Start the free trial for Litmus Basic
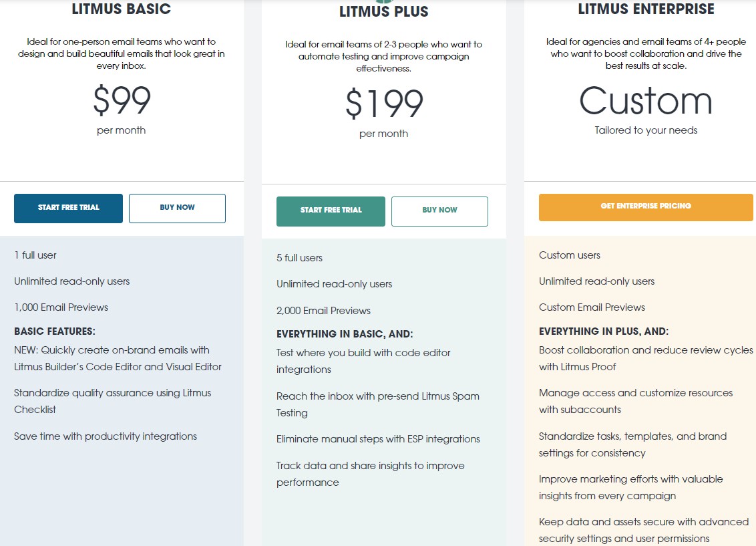This screenshot has width=756, height=546. (x=68, y=208)
